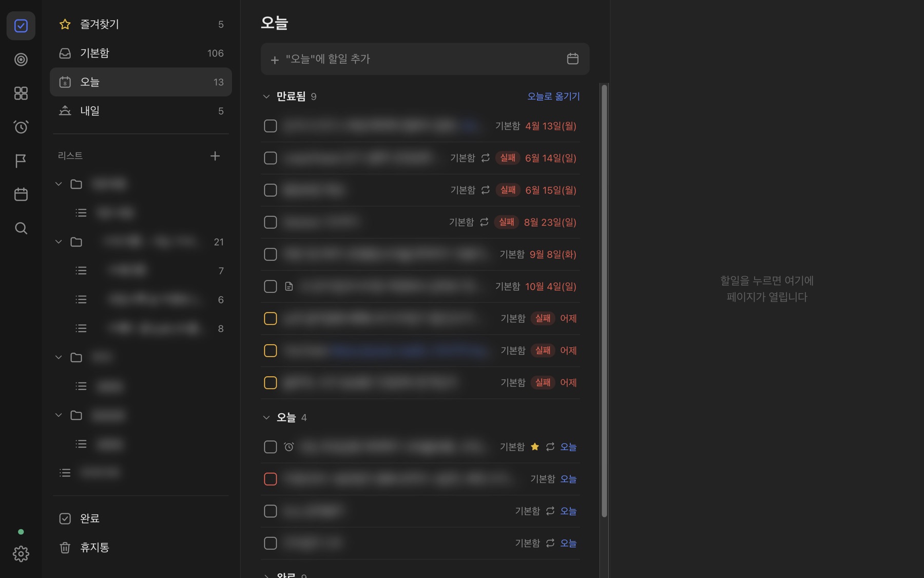Select 즐겨찾기 in the sidebar
The image size is (924, 578).
(x=141, y=24)
